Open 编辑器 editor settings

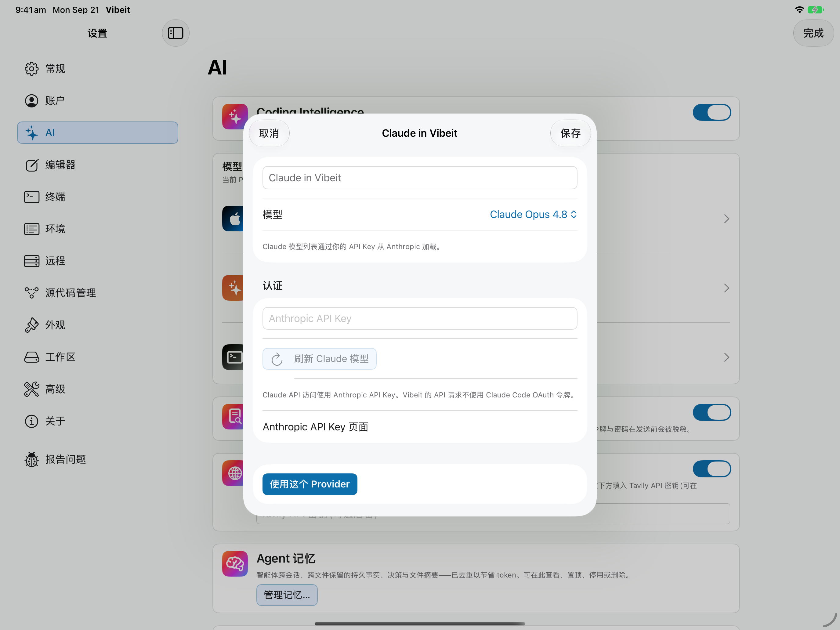[x=97, y=165]
